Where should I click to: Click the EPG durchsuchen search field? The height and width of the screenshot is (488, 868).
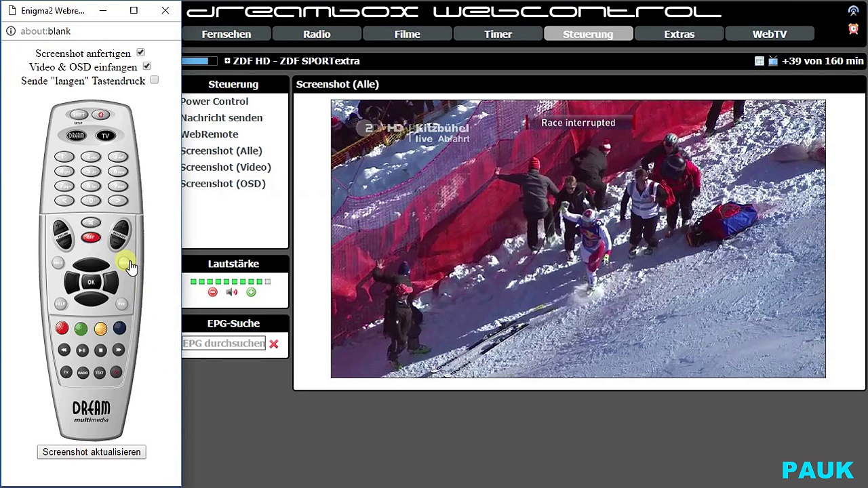223,344
